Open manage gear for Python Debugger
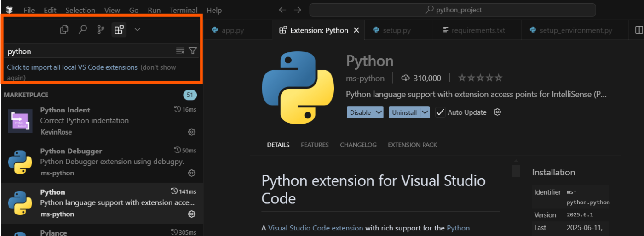 (x=192, y=173)
